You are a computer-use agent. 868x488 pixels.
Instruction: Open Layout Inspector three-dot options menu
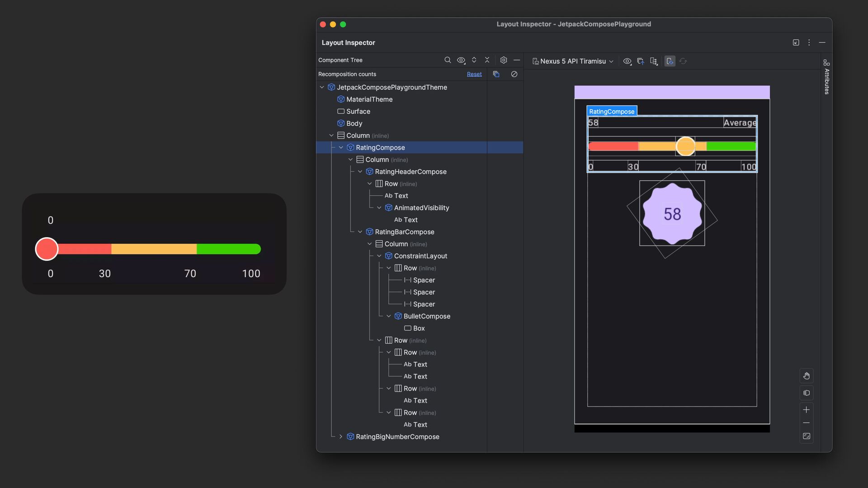pyautogui.click(x=809, y=42)
